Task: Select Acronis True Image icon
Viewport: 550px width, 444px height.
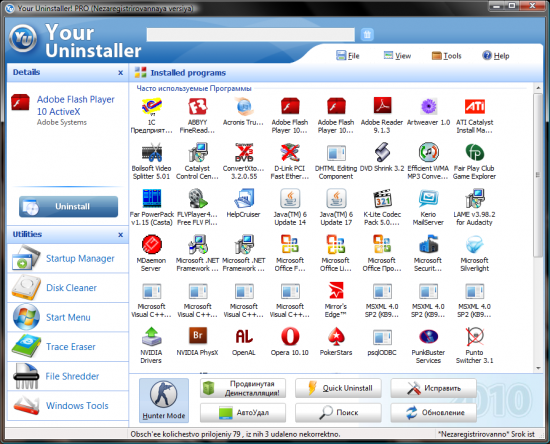Action: pyautogui.click(x=243, y=107)
